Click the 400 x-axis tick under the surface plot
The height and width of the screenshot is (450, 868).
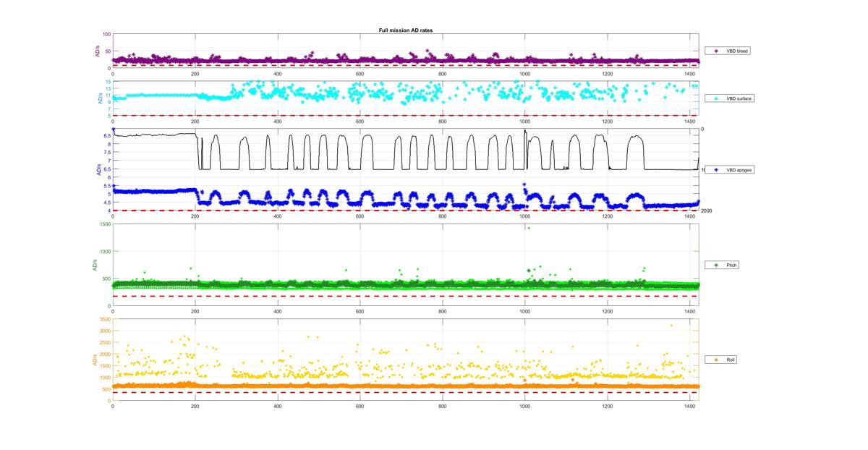(278, 121)
